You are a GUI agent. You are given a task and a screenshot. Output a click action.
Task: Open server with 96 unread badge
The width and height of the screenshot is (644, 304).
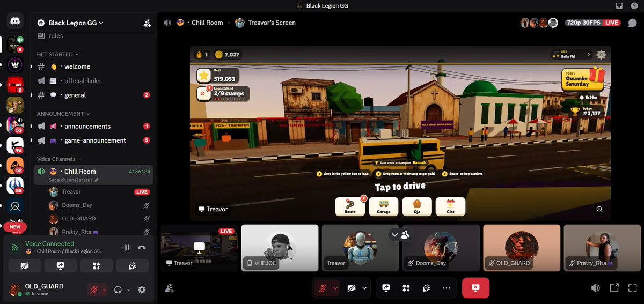pos(15,145)
